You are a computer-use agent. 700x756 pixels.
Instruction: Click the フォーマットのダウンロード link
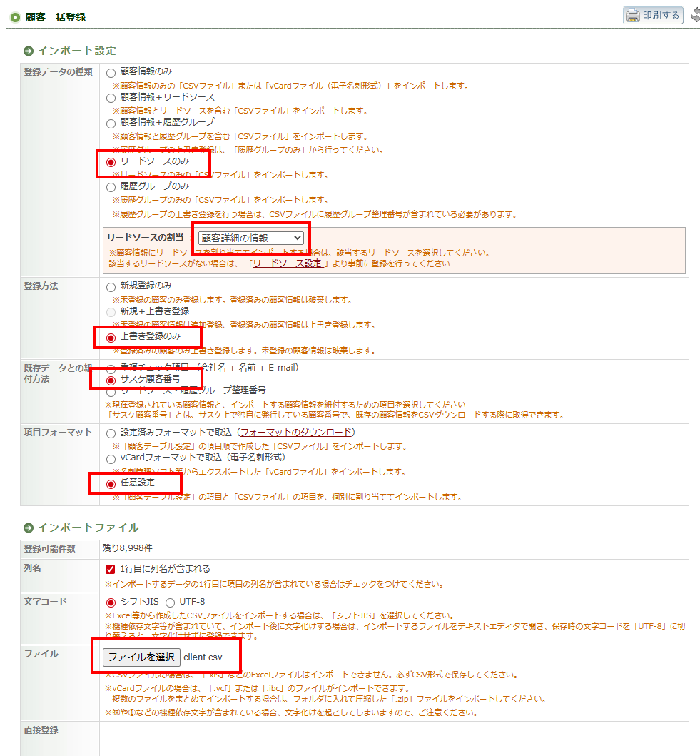pyautogui.click(x=296, y=433)
